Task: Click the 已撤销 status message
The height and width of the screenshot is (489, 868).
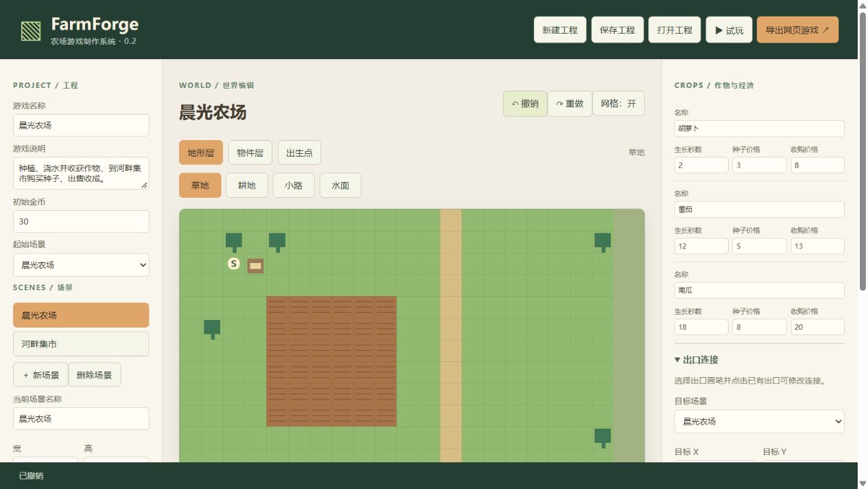Action: (x=31, y=476)
